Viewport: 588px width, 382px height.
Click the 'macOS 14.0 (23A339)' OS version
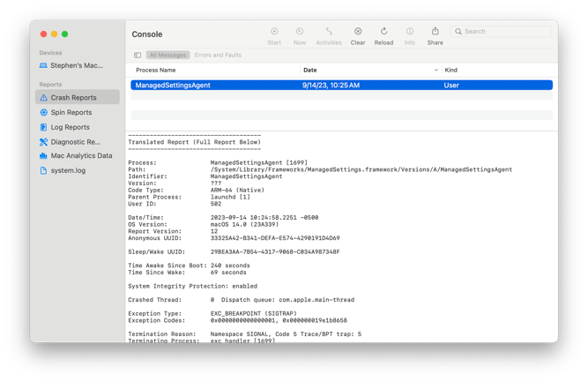tap(244, 224)
